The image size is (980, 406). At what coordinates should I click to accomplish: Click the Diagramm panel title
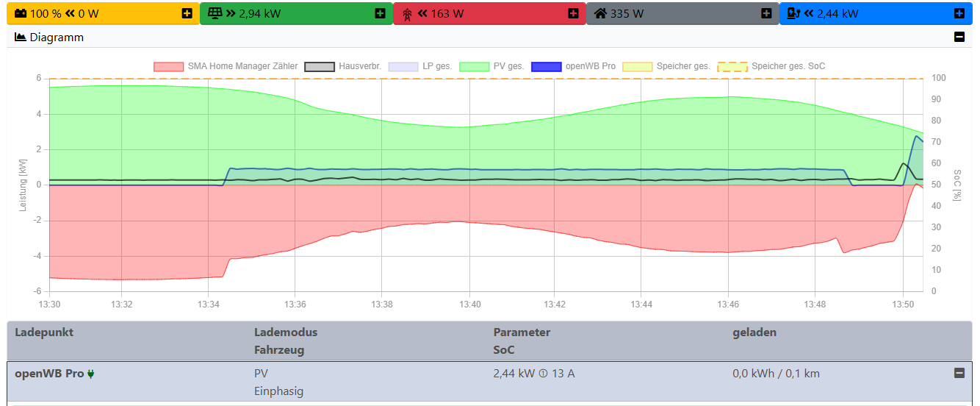pos(57,37)
